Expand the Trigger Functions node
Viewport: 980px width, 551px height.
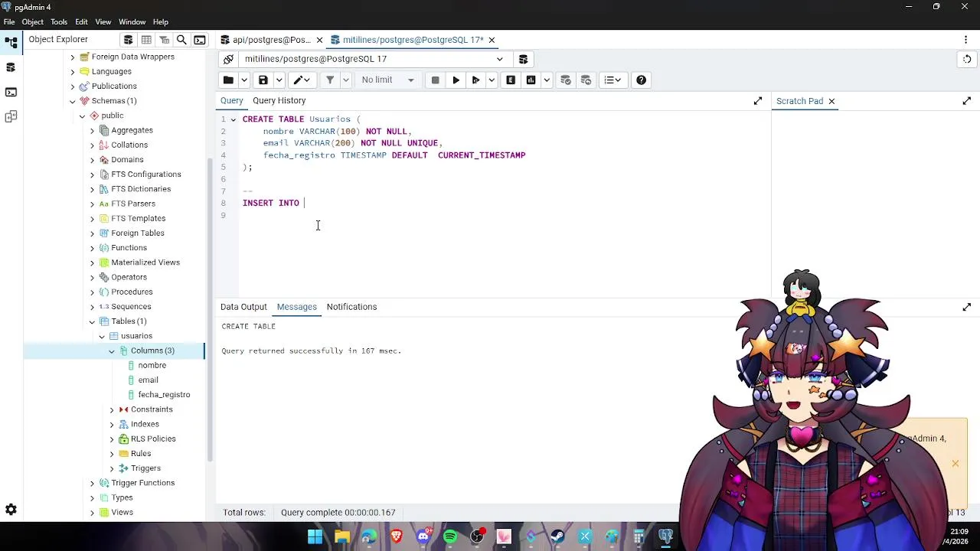(92, 483)
